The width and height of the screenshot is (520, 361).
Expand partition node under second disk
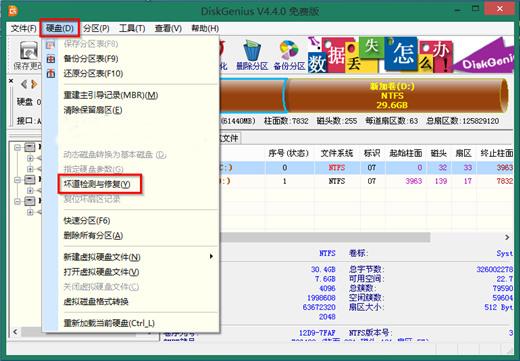[30, 190]
